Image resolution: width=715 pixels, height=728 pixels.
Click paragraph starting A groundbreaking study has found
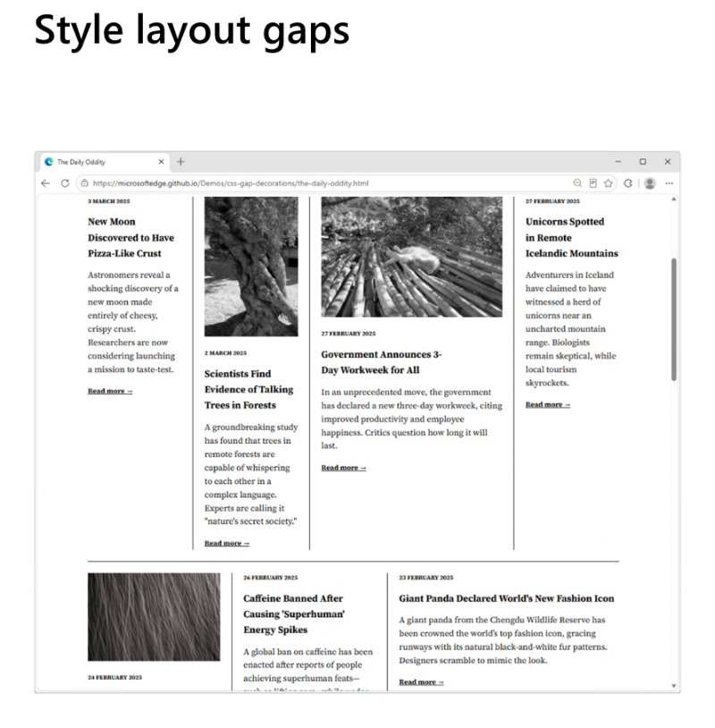click(x=251, y=474)
